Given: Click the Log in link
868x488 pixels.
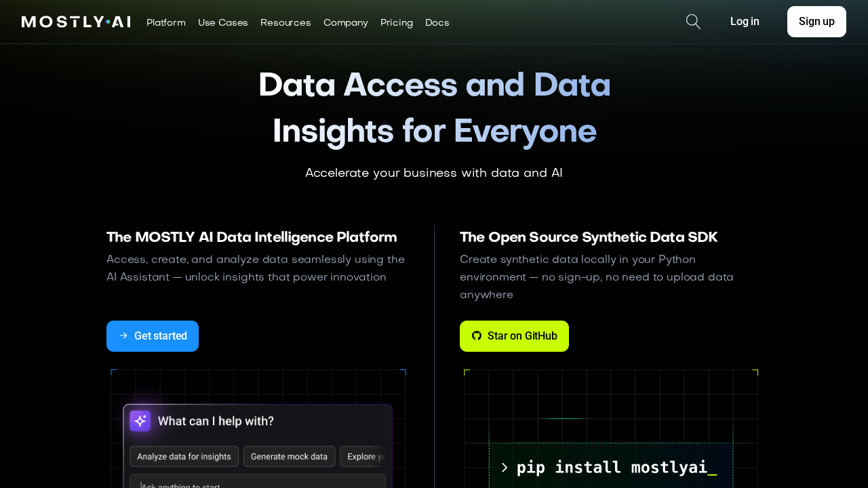Looking at the screenshot, I should (x=745, y=22).
